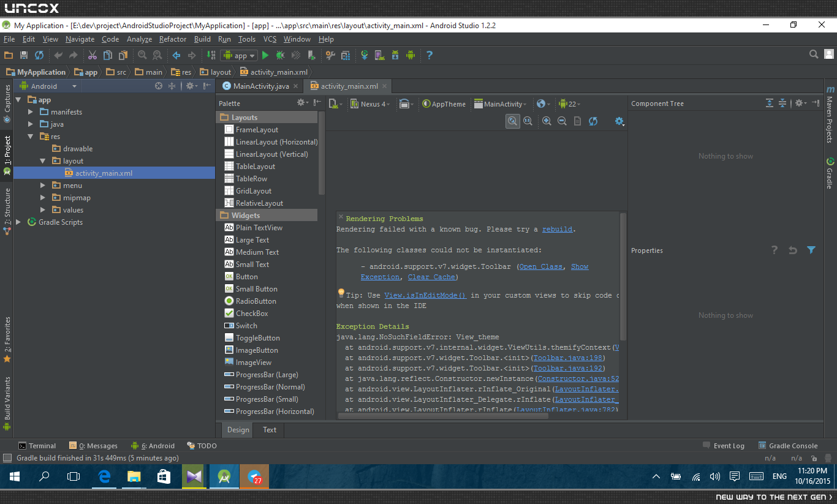The image size is (837, 504).
Task: Click the Paste toolbar icon
Action: pyautogui.click(x=122, y=55)
